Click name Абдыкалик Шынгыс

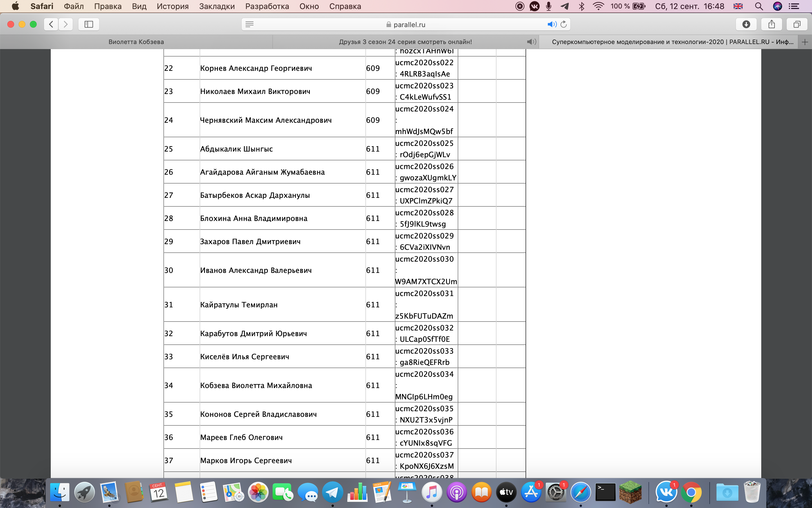coord(236,149)
